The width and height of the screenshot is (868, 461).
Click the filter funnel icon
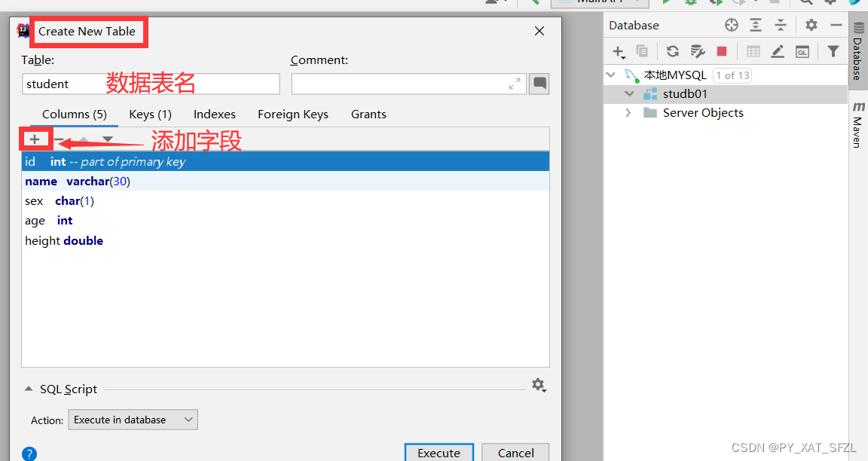point(833,51)
